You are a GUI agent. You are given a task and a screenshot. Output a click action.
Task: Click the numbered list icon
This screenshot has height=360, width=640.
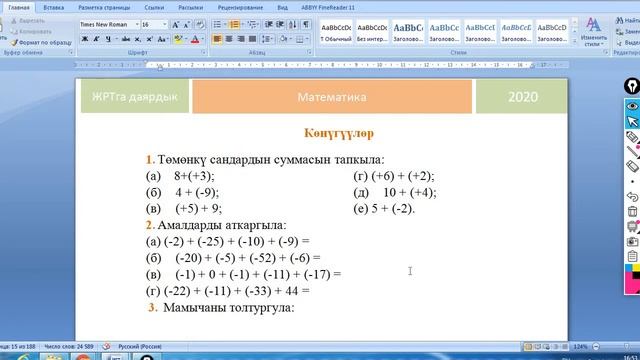(x=234, y=24)
